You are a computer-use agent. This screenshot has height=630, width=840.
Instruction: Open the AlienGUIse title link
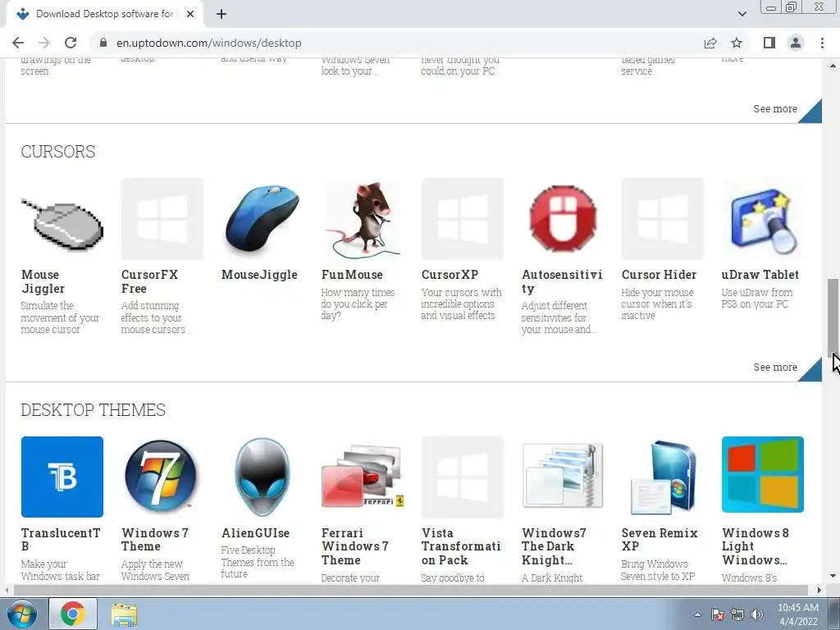click(256, 533)
